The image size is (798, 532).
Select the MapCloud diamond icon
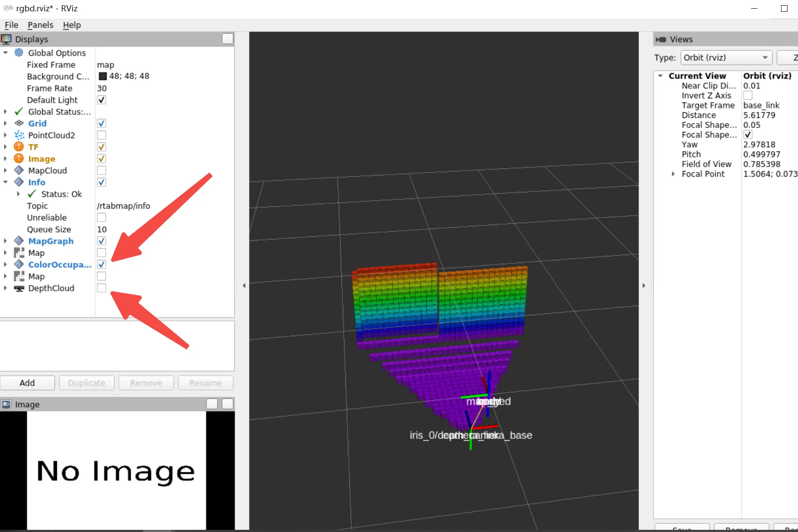(19, 170)
